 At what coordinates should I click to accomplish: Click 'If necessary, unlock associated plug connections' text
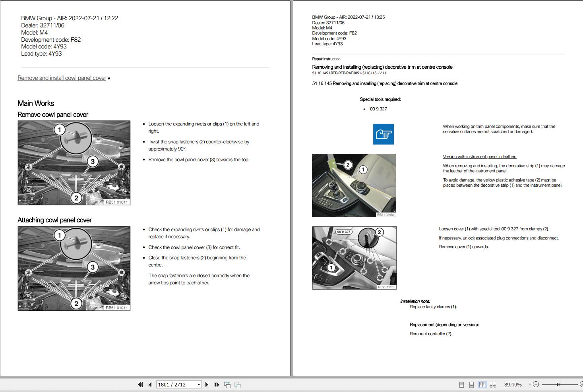point(499,238)
